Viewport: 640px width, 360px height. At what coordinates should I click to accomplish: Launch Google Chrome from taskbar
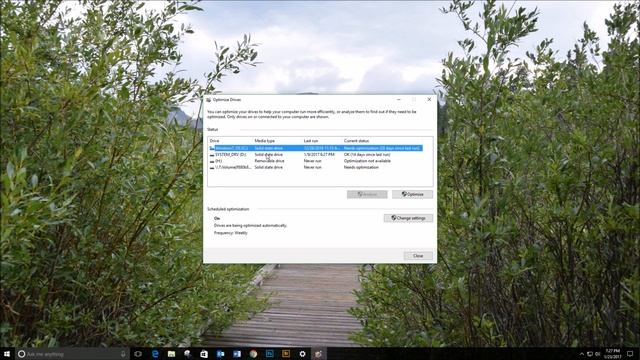(253, 354)
